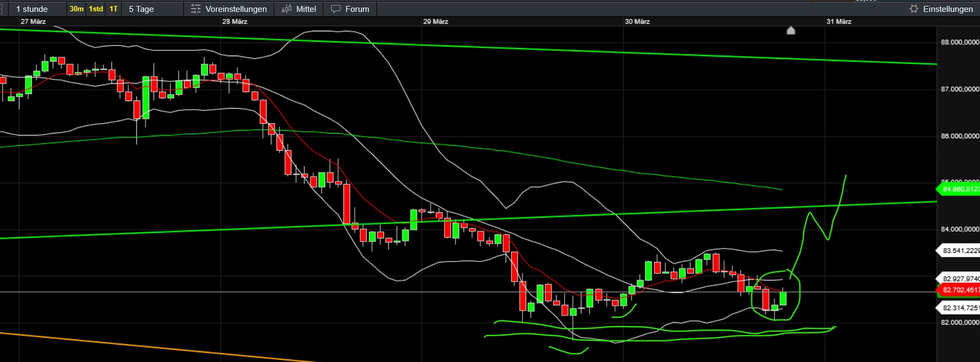Click the 31 März date label
The height and width of the screenshot is (362, 980).
click(839, 22)
